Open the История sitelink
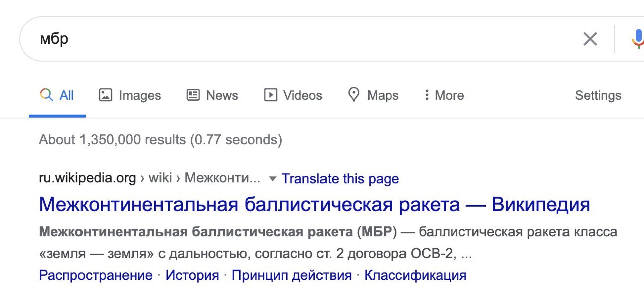644x293 pixels. 192,275
